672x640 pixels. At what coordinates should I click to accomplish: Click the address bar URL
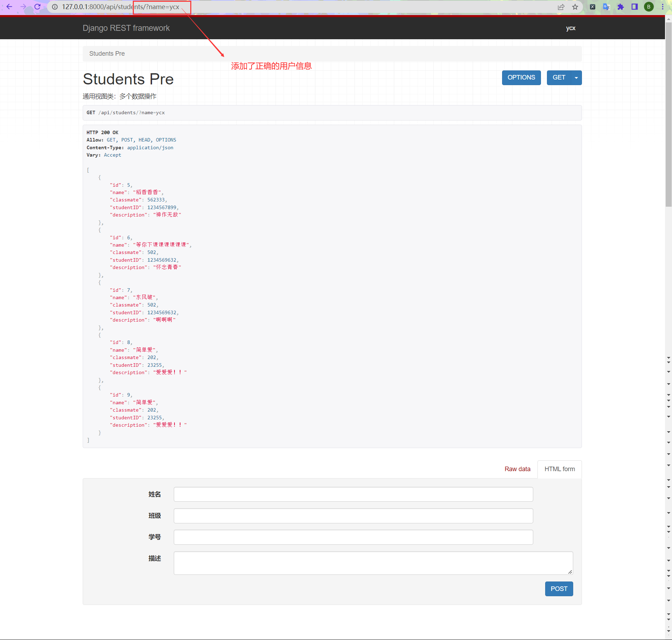(121, 7)
